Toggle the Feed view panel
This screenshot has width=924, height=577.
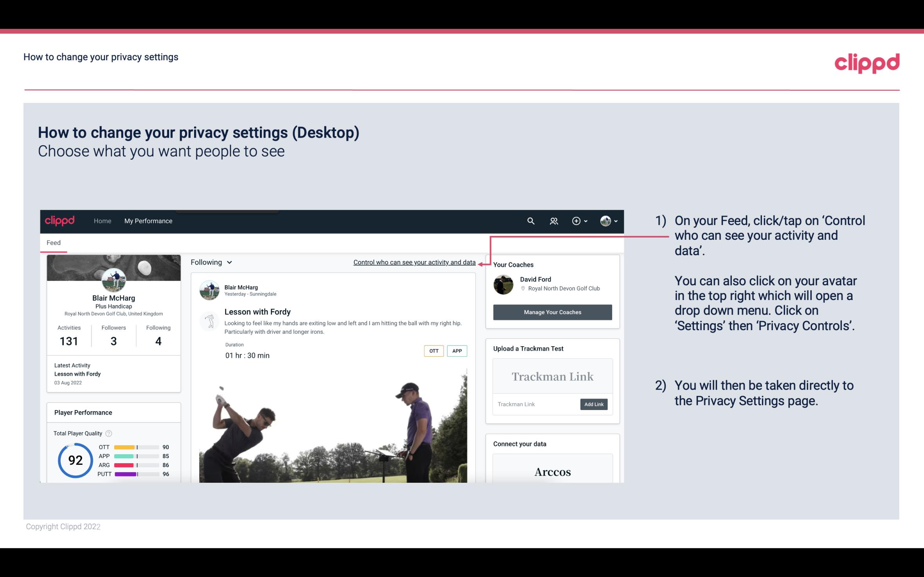tap(53, 243)
